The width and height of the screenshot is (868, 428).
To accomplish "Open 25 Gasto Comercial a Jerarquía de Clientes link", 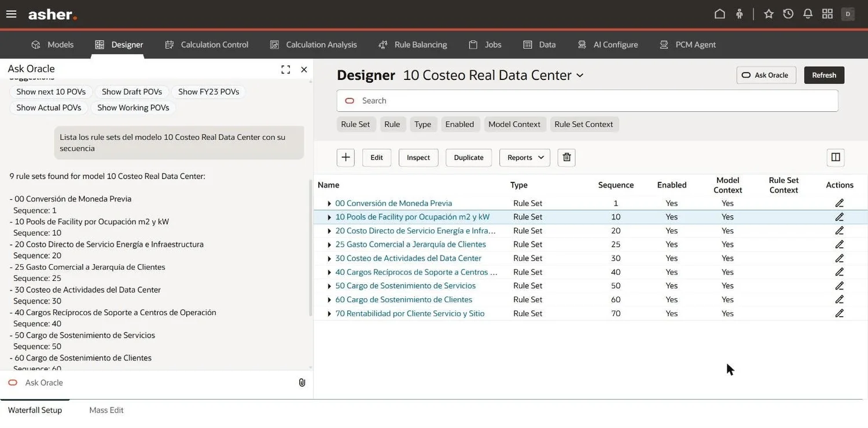I will click(x=410, y=244).
